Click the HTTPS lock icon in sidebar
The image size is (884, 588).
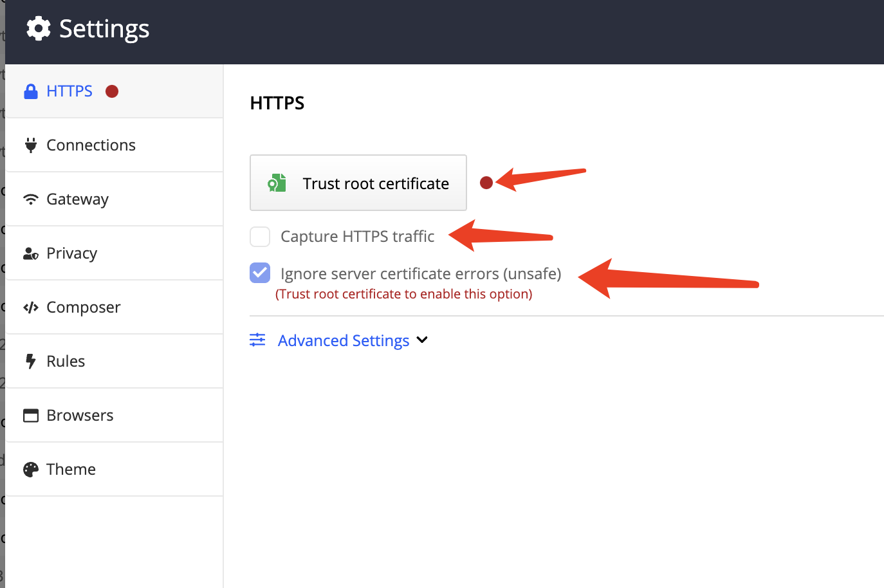coord(30,91)
